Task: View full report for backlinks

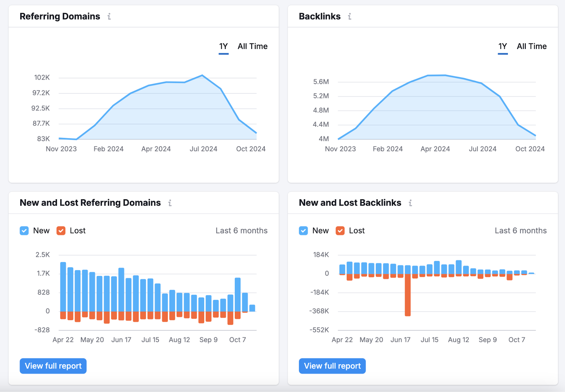Action: click(332, 366)
